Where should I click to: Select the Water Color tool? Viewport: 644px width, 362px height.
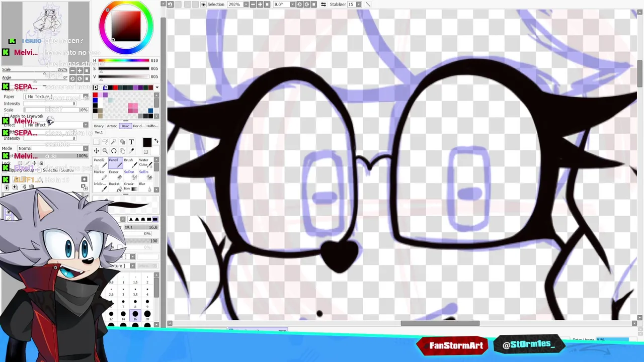click(x=146, y=163)
